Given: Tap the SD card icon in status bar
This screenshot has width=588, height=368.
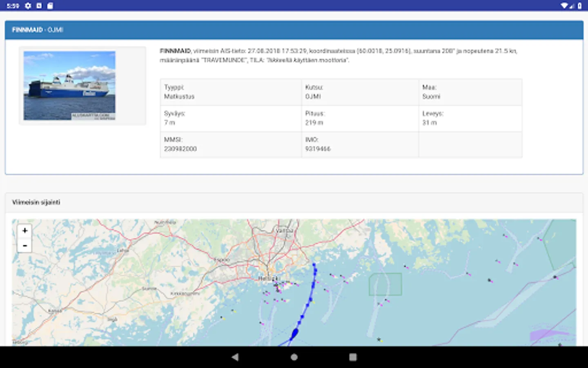Looking at the screenshot, I should click(50, 6).
